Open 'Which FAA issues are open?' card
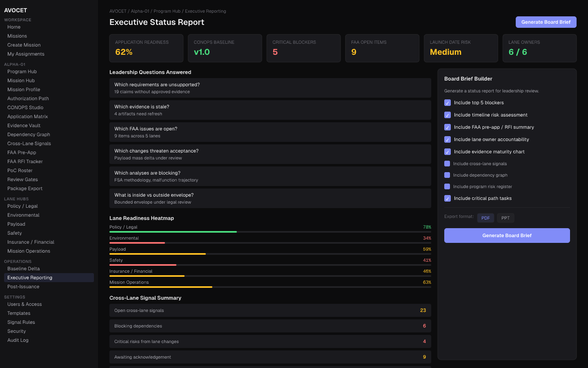The image size is (588, 368). (x=270, y=132)
